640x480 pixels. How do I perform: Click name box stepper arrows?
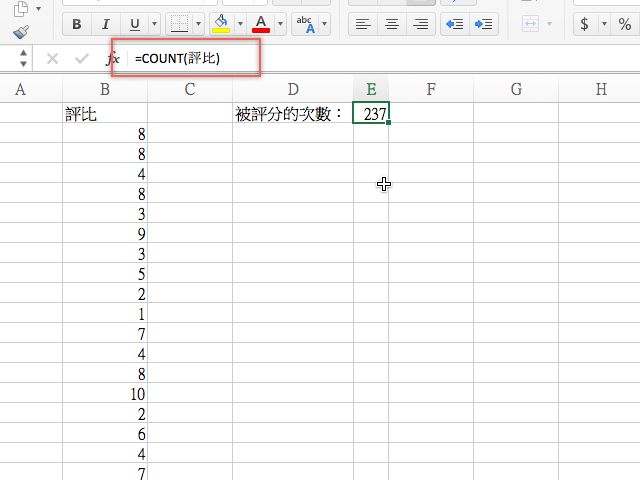coord(23,58)
